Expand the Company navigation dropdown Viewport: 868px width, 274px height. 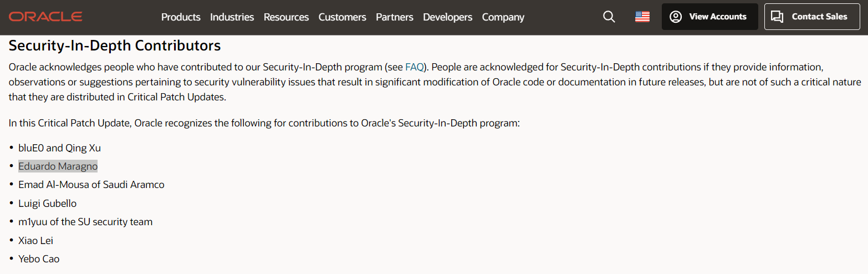[503, 17]
